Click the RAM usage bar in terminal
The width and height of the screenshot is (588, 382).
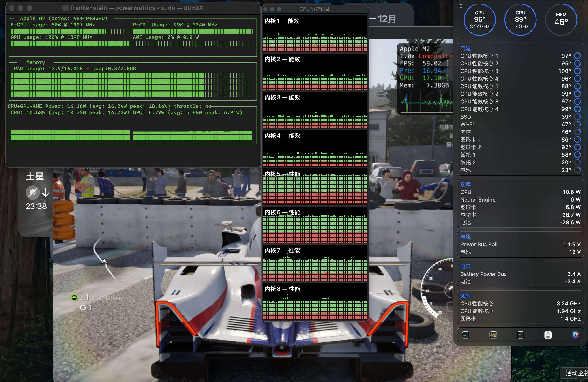(x=130, y=84)
